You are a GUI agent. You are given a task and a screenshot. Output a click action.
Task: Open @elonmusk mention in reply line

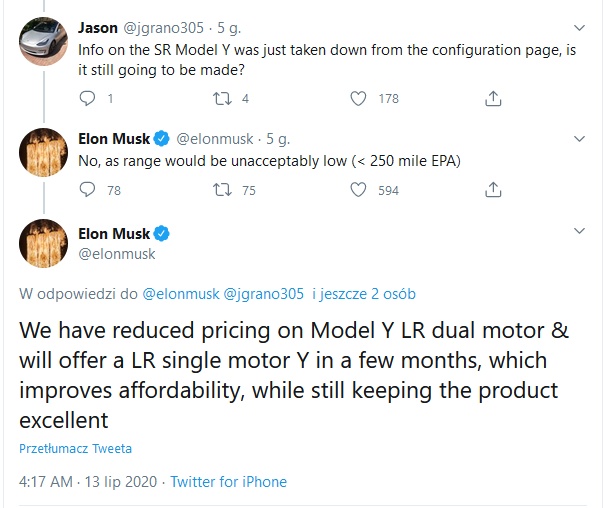click(181, 294)
